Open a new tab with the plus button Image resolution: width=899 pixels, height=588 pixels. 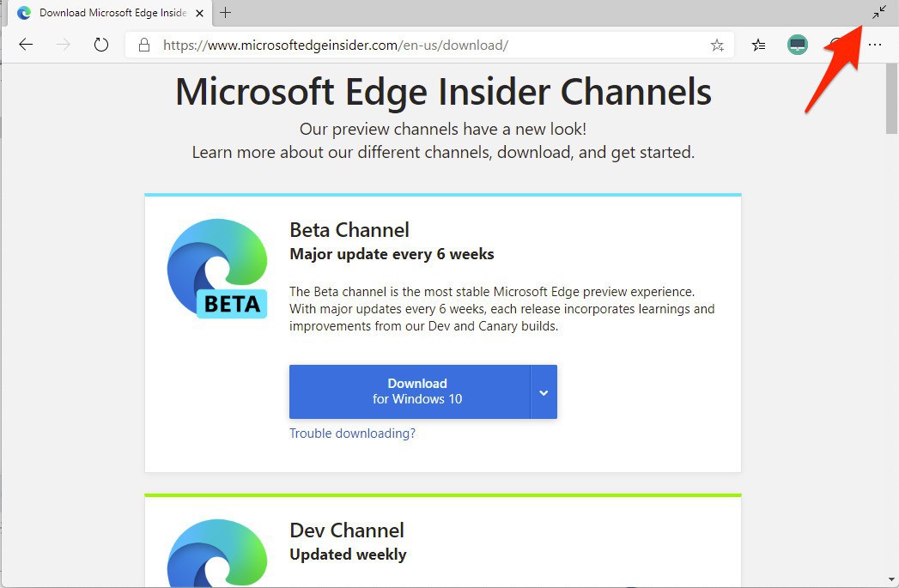tap(225, 13)
